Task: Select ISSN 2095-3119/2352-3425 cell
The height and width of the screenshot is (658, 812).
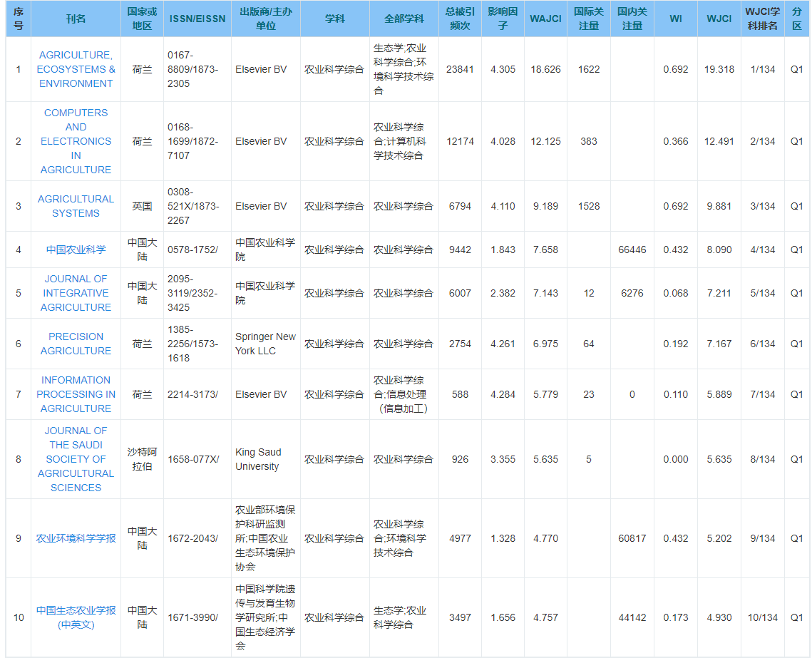Action: [x=197, y=293]
